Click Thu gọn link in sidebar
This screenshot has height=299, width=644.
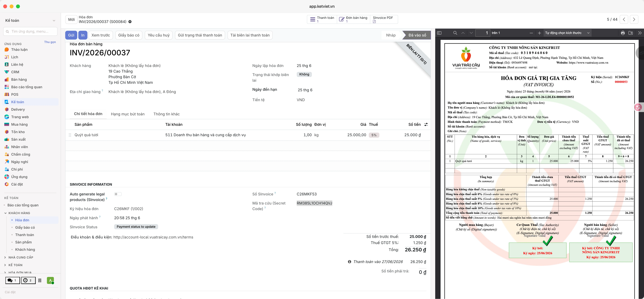[x=50, y=42]
